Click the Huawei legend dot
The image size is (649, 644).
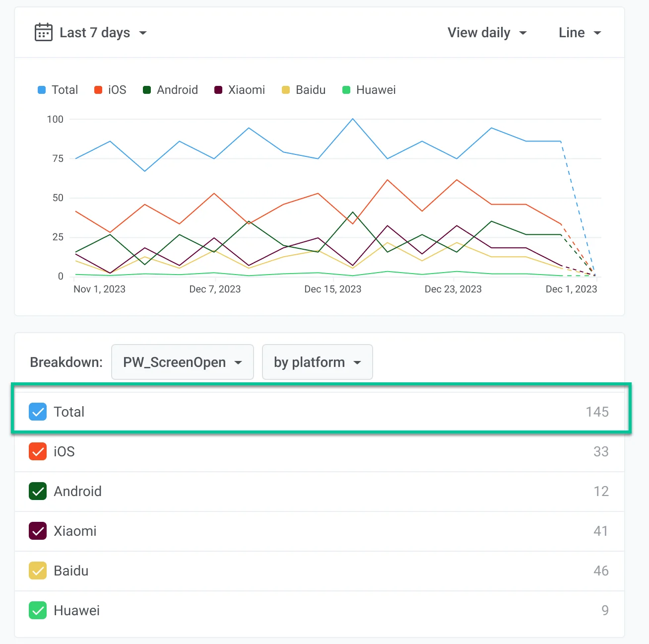[346, 90]
